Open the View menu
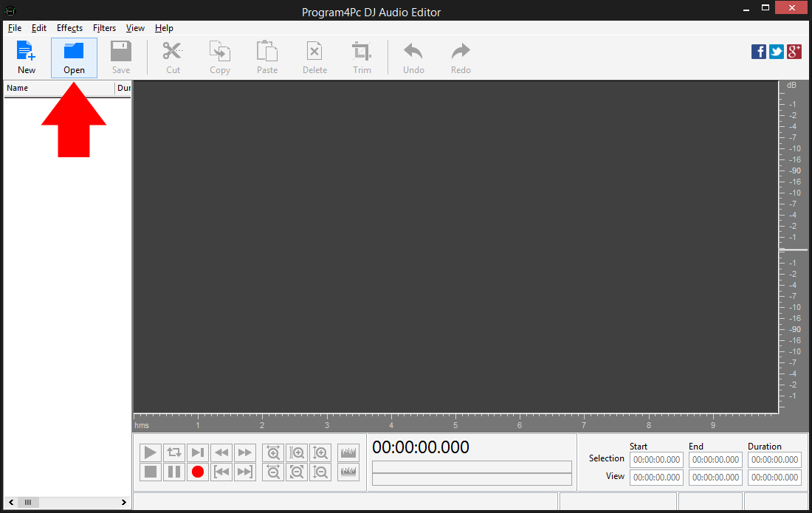This screenshot has width=812, height=513. coord(135,28)
